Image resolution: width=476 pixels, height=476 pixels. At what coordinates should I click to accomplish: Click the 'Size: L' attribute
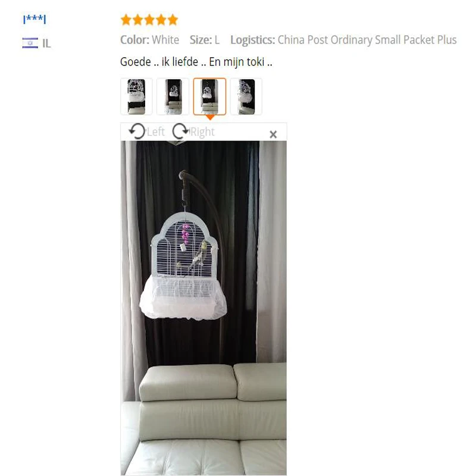[205, 40]
